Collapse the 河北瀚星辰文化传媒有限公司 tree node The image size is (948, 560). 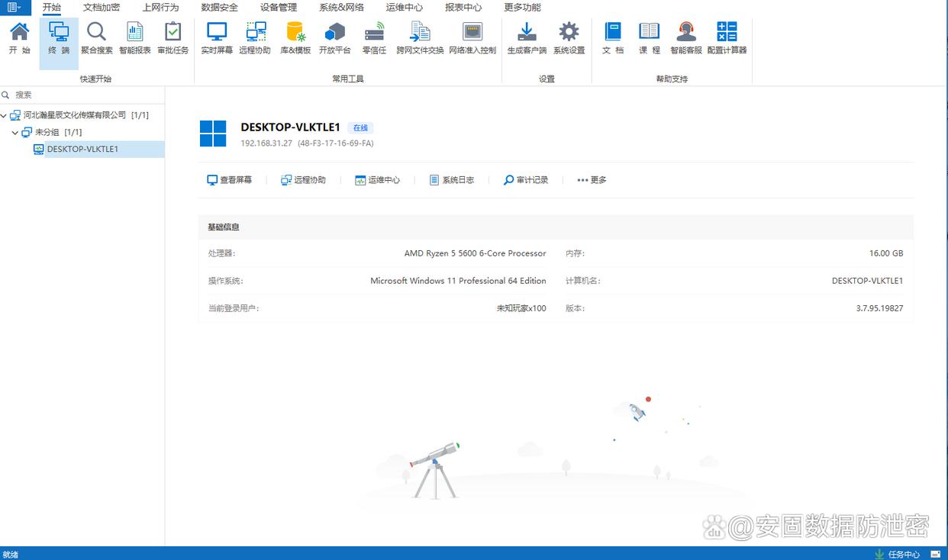5,115
